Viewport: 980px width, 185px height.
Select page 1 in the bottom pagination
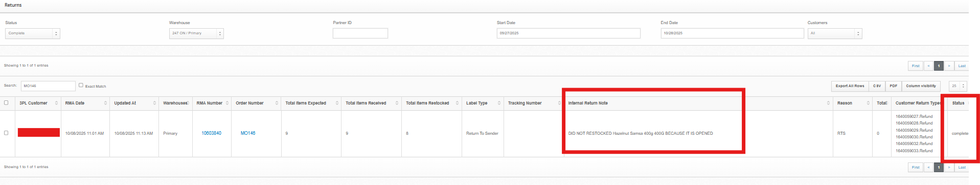939,168
